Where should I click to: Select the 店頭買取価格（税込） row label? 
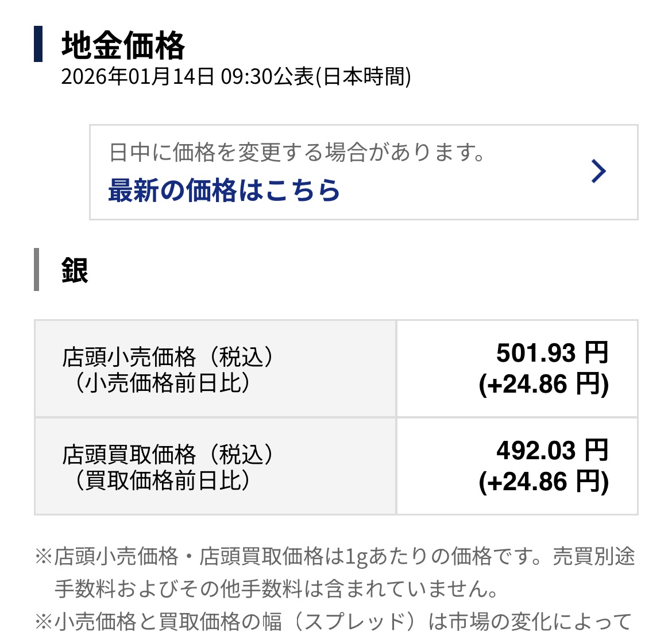168,454
